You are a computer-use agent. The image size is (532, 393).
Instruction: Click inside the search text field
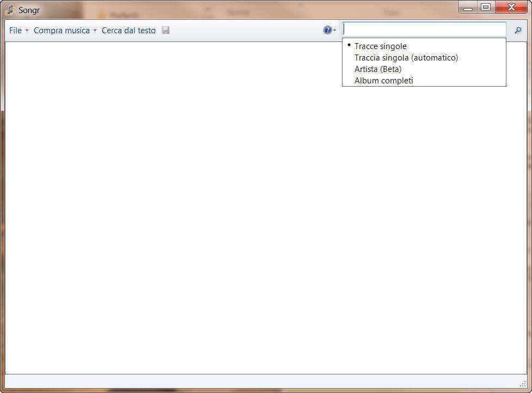click(x=424, y=29)
